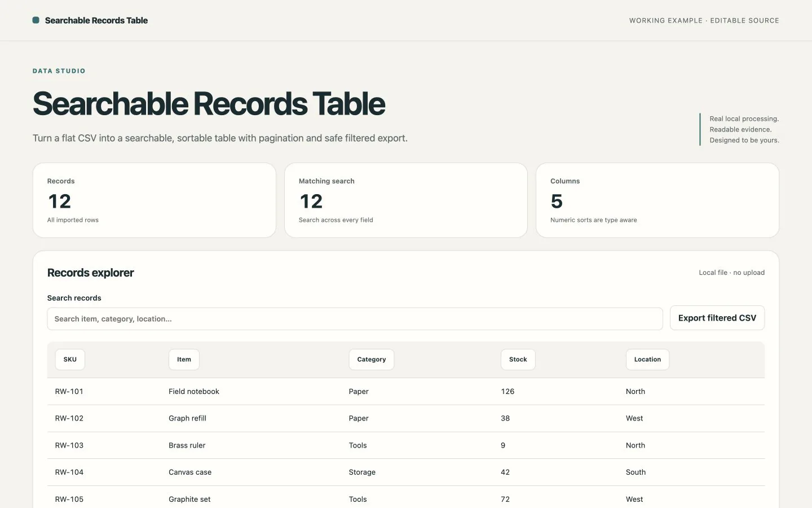
Task: Click the Searchable Records Table header title
Action: pos(96,20)
